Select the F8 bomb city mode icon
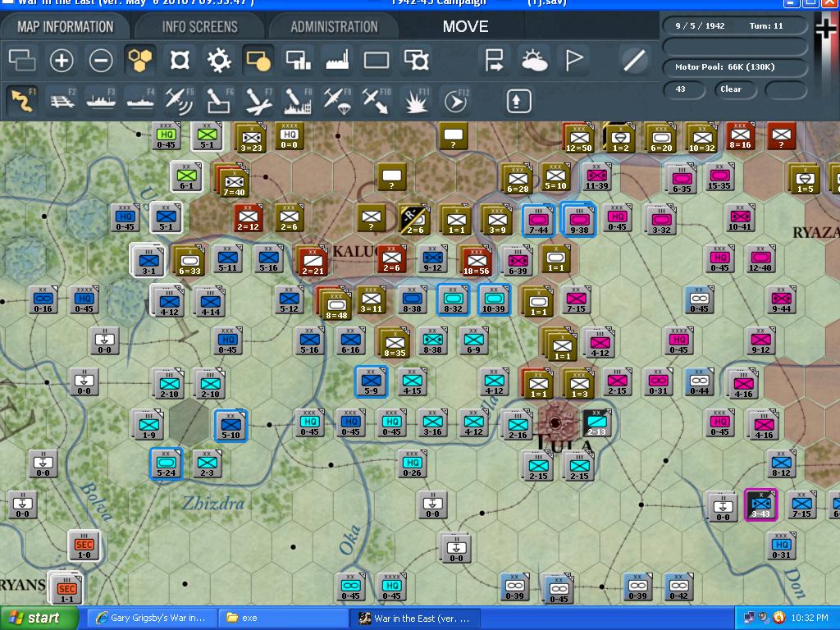This screenshot has width=840, height=630. pyautogui.click(x=297, y=101)
